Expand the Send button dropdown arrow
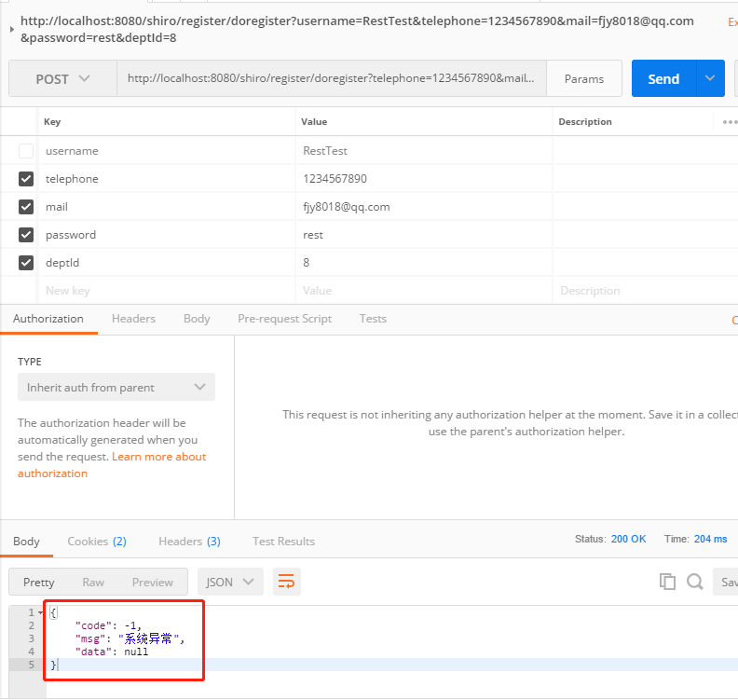The width and height of the screenshot is (738, 700). (x=711, y=79)
